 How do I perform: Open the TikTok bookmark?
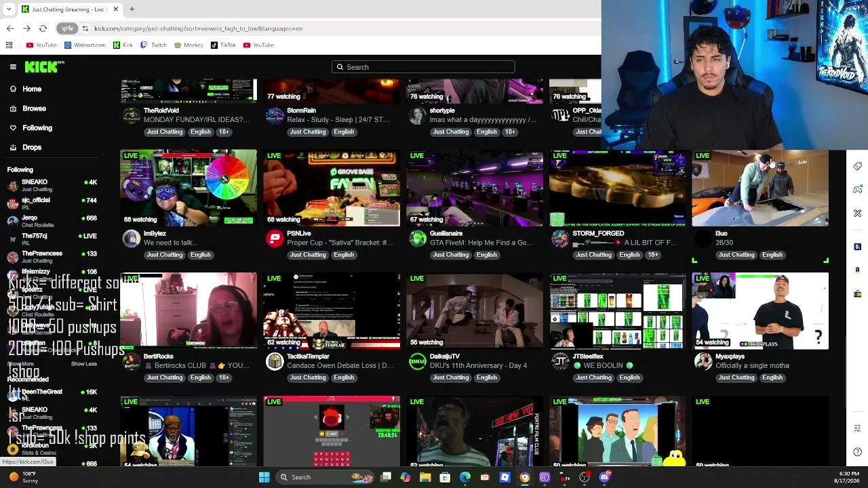[223, 45]
